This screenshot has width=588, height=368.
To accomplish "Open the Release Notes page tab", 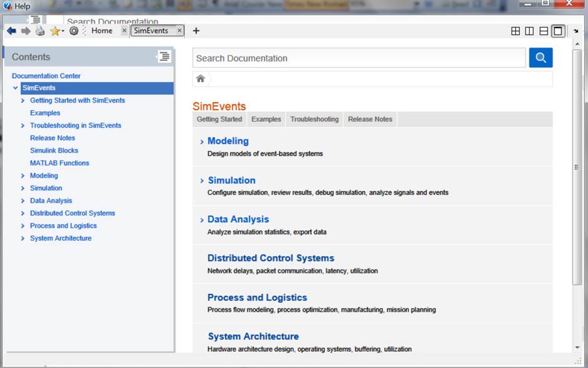I will point(370,119).
